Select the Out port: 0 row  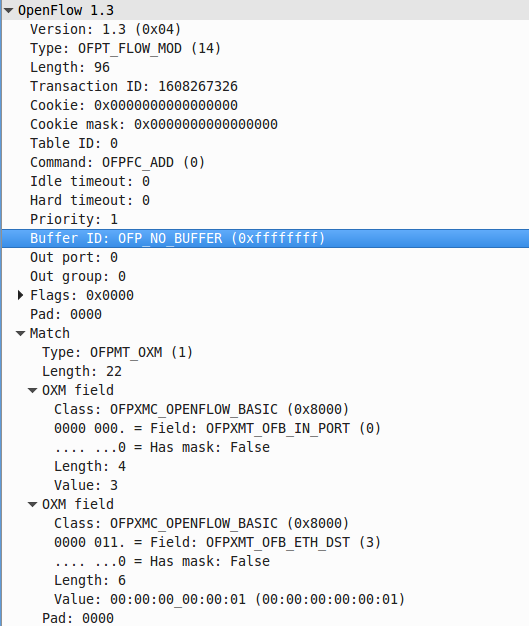[x=265, y=258]
